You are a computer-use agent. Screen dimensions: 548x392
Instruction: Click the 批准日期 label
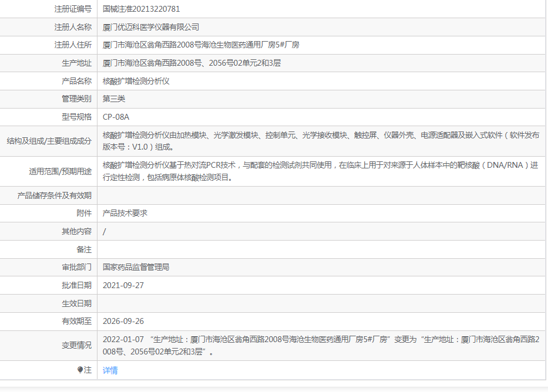click(77, 286)
